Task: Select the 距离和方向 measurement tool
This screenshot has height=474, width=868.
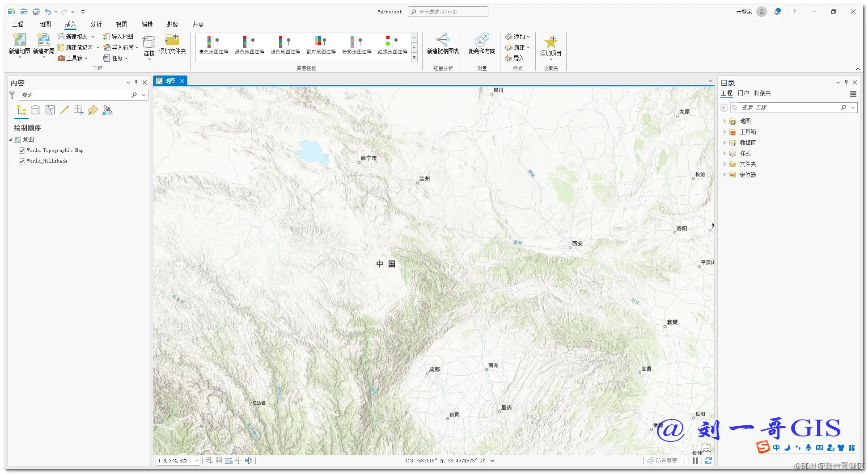Action: tap(482, 40)
